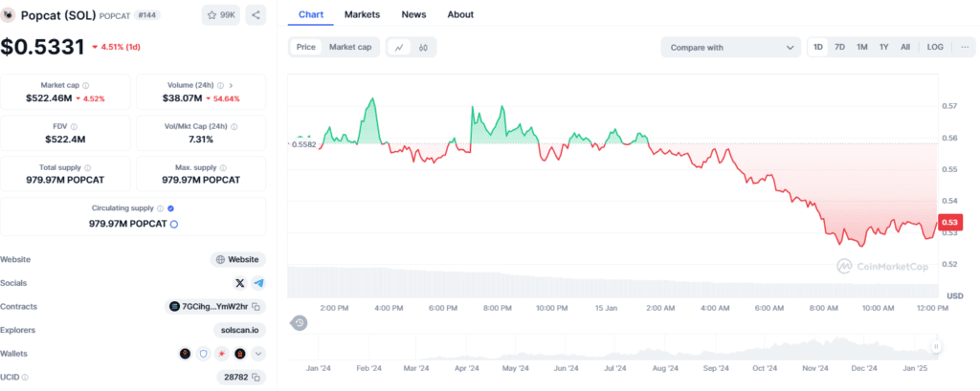980x391 pixels.
Task: Select the candlestick chart type icon
Action: click(423, 47)
